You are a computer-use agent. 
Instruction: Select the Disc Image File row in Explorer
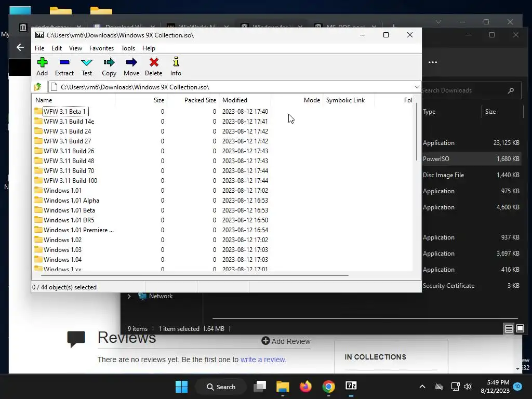[x=472, y=175]
